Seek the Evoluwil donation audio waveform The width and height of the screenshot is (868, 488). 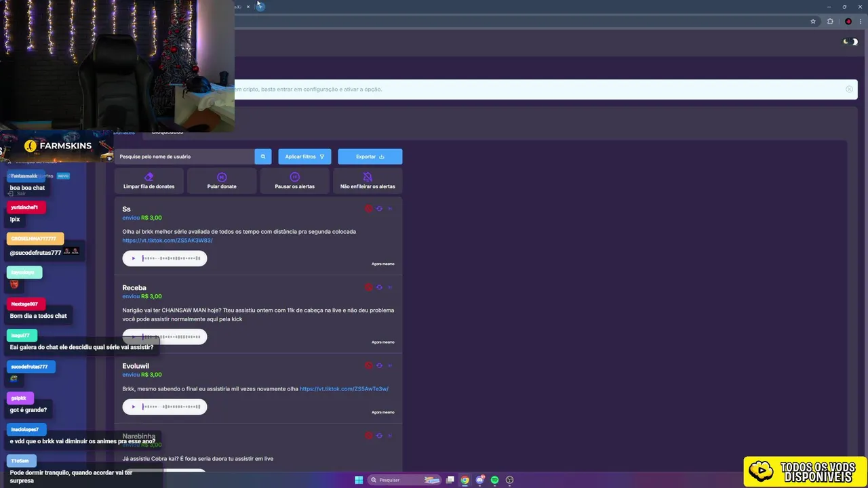172,407
